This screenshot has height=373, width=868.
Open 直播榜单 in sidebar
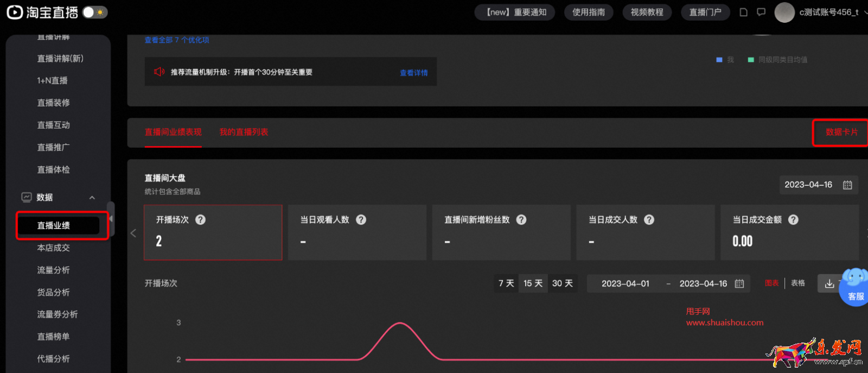[54, 337]
